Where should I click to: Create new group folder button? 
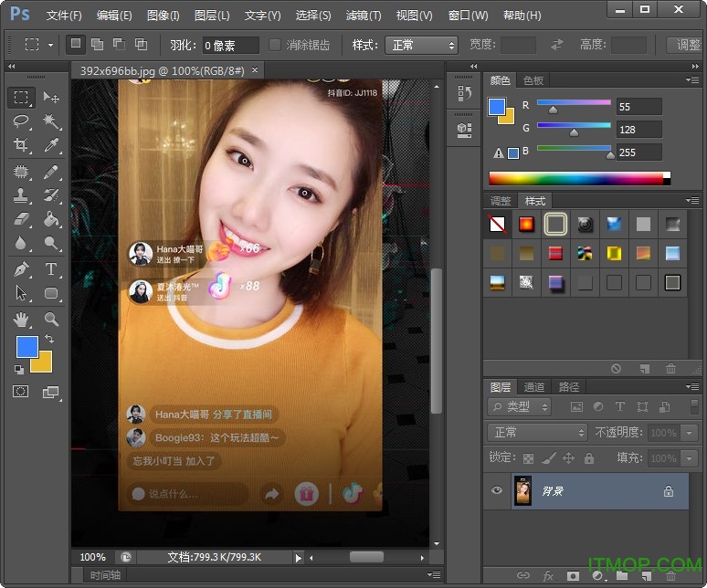coord(622,575)
